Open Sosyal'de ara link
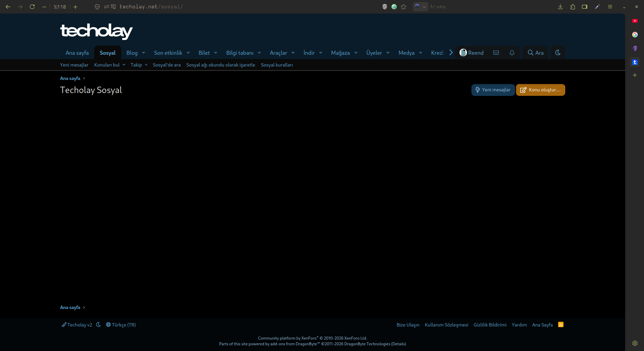Viewport: 644px width, 351px height. pos(167,65)
